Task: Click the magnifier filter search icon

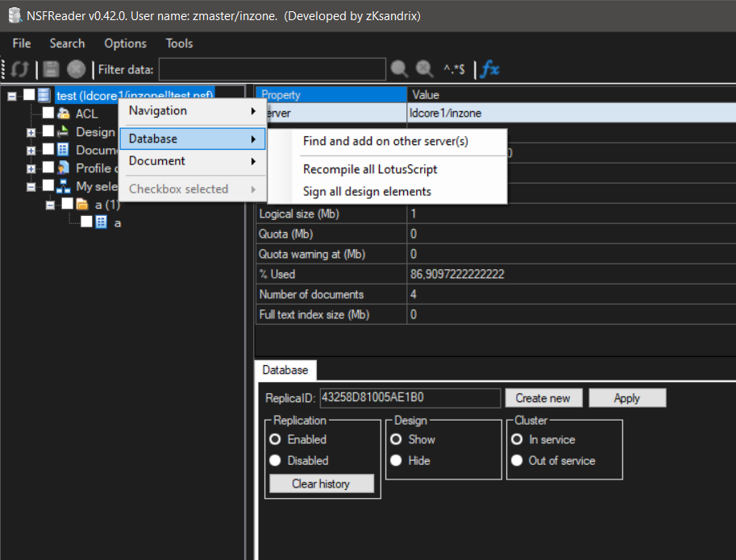Action: click(400, 69)
